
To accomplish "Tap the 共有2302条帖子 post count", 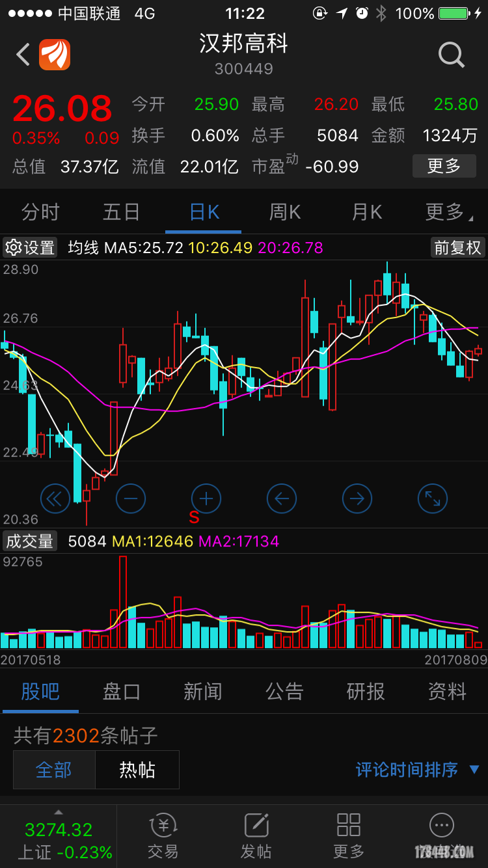I will [x=86, y=736].
